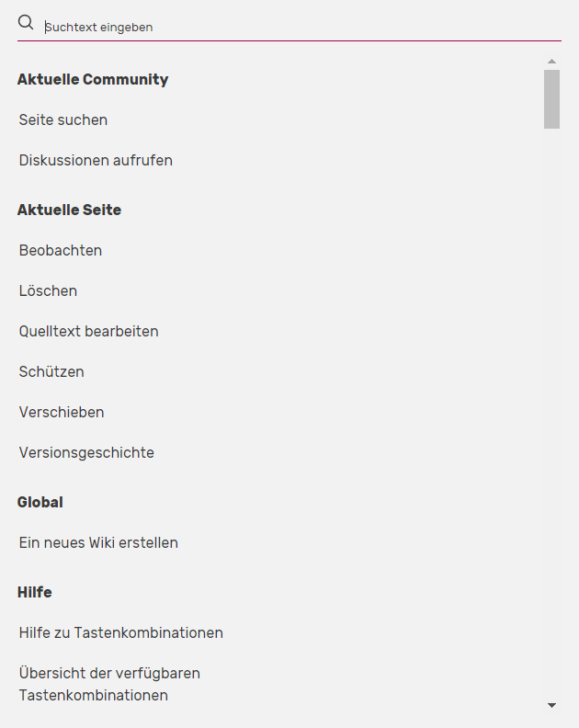This screenshot has width=579, height=728.
Task: Focus the Suchtext eingeben search field
Action: click(x=302, y=27)
